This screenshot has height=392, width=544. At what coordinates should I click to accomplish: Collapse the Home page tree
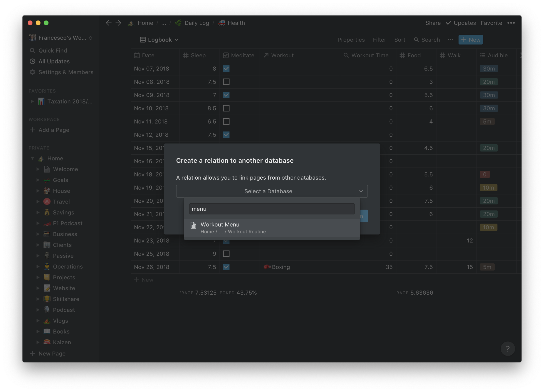click(32, 158)
